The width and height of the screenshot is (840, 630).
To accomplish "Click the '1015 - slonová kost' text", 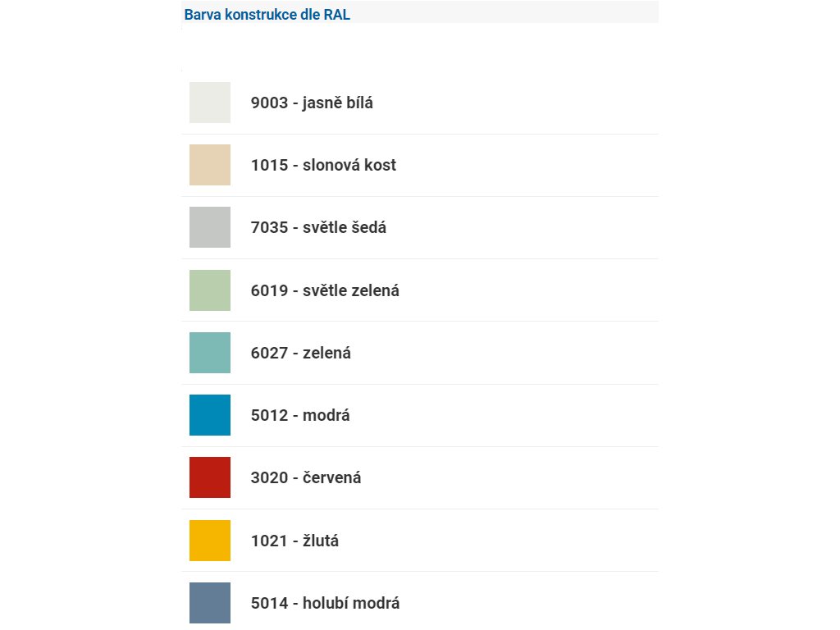I will pyautogui.click(x=323, y=165).
